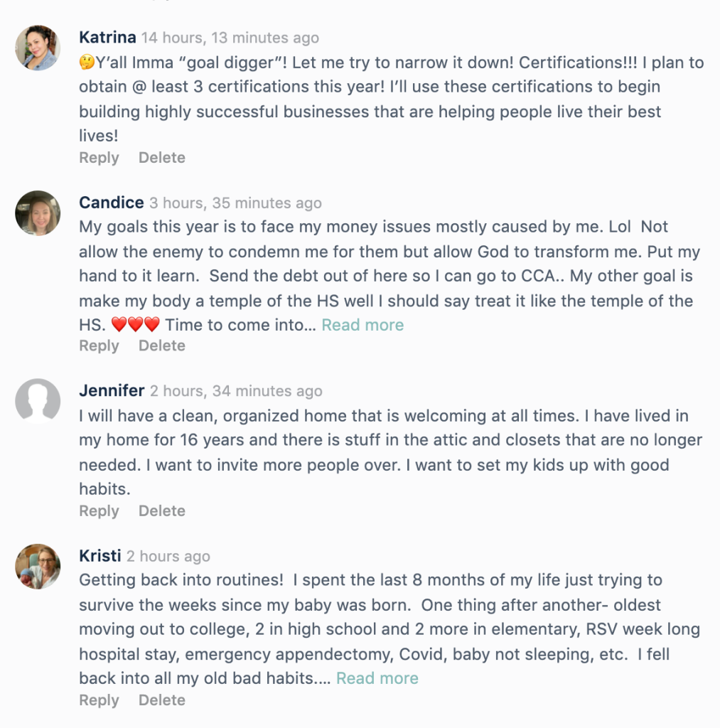720x728 pixels.
Task: Expand Kristi's comment with Read more
Action: (377, 678)
